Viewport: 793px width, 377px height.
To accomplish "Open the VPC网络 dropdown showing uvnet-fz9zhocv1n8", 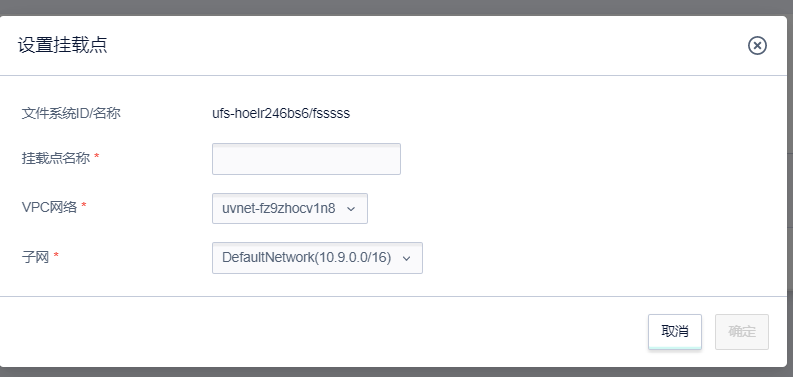I will tap(290, 208).
